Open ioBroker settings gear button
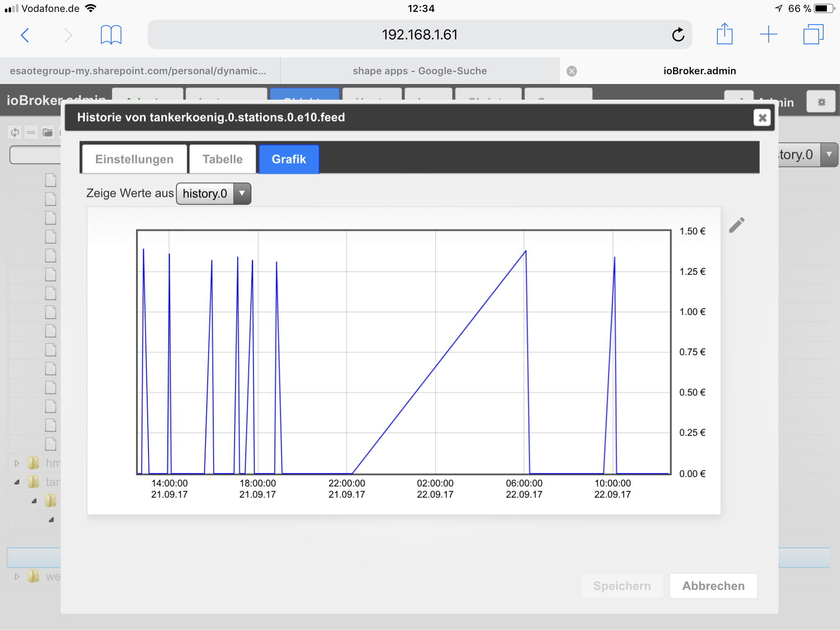Image resolution: width=840 pixels, height=630 pixels. point(821,102)
